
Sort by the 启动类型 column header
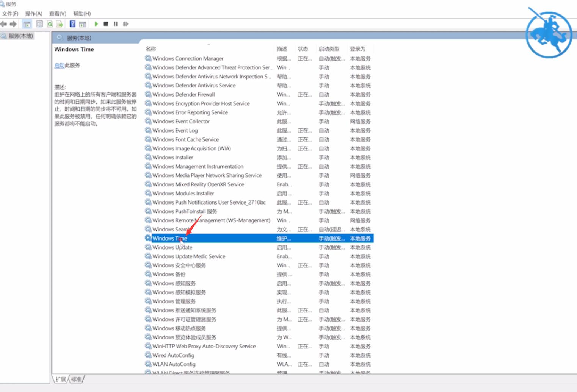[329, 49]
